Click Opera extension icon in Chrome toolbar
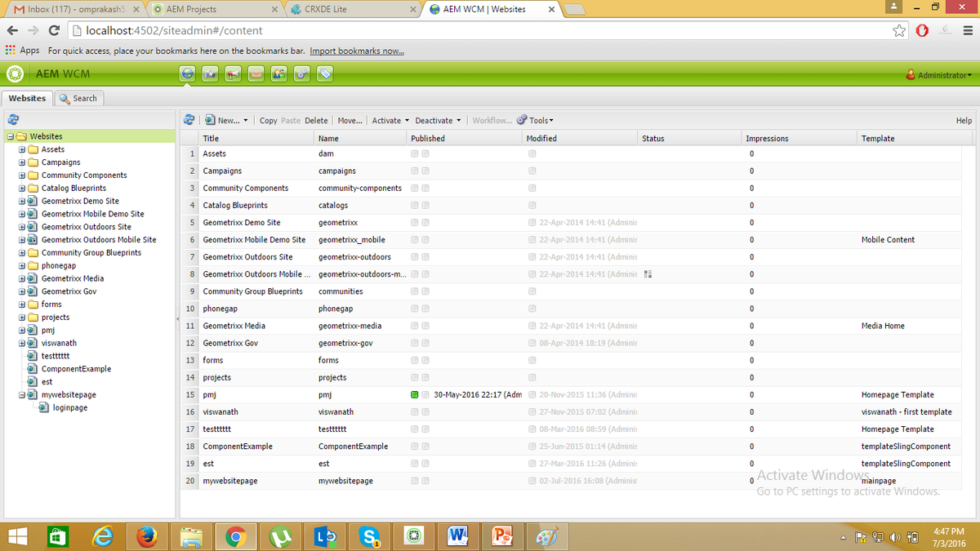The height and width of the screenshot is (551, 980). pyautogui.click(x=922, y=31)
